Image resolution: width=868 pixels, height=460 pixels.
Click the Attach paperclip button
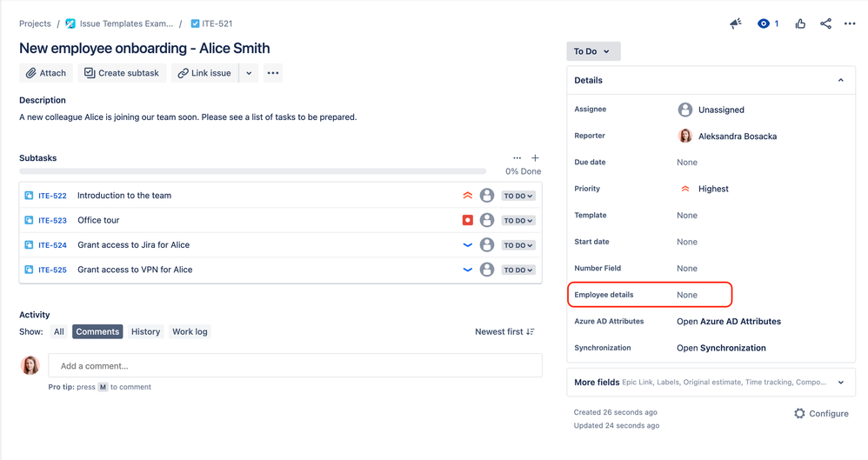(46, 73)
